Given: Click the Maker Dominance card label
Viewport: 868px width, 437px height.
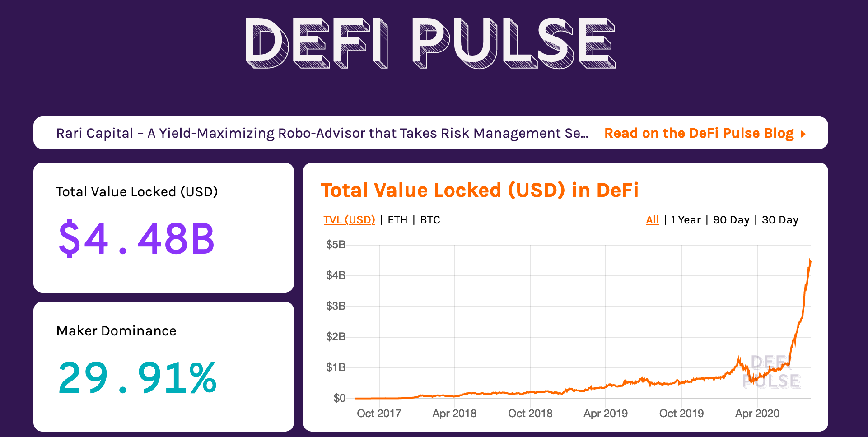Looking at the screenshot, I should [116, 331].
